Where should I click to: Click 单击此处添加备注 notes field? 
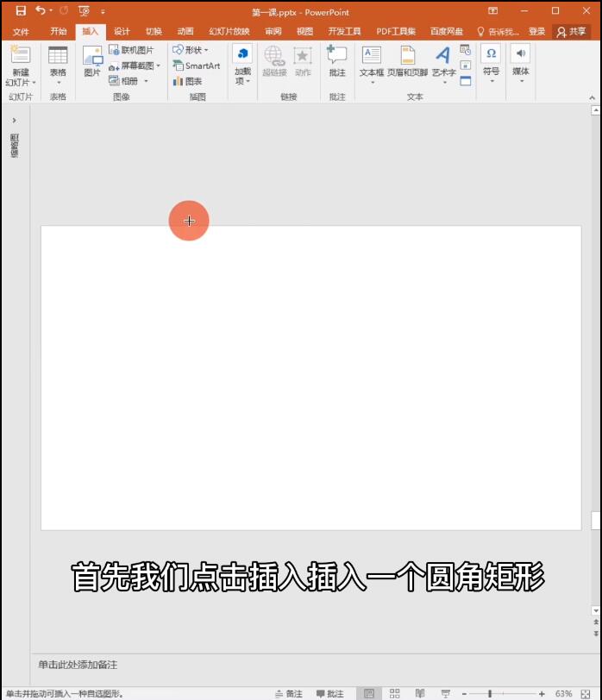pos(78,665)
